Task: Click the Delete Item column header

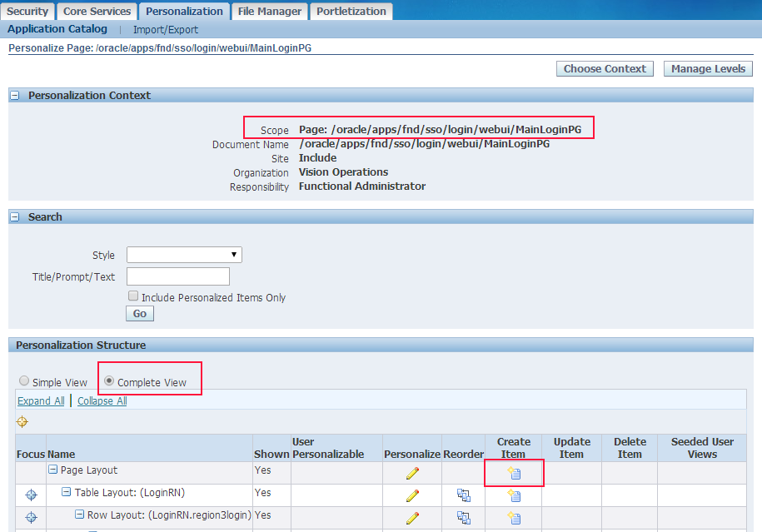Action: [630, 448]
